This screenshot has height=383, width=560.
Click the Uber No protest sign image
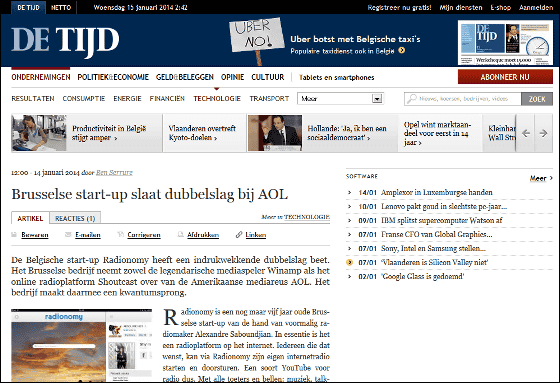(x=256, y=40)
